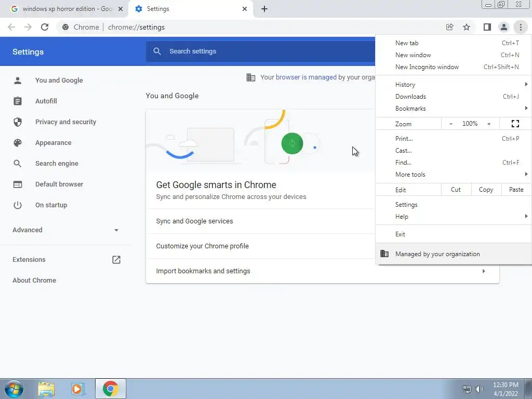Click the back navigation arrow

11,27
